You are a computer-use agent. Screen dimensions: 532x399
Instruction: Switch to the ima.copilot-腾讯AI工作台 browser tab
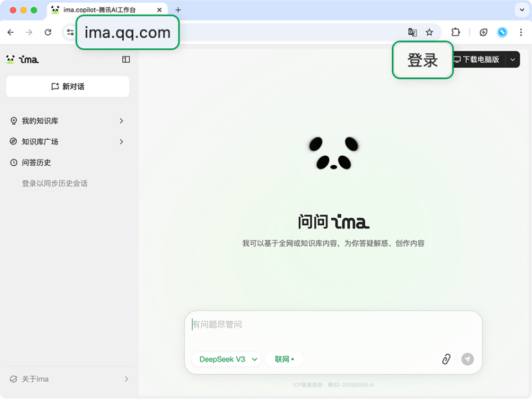click(x=100, y=9)
